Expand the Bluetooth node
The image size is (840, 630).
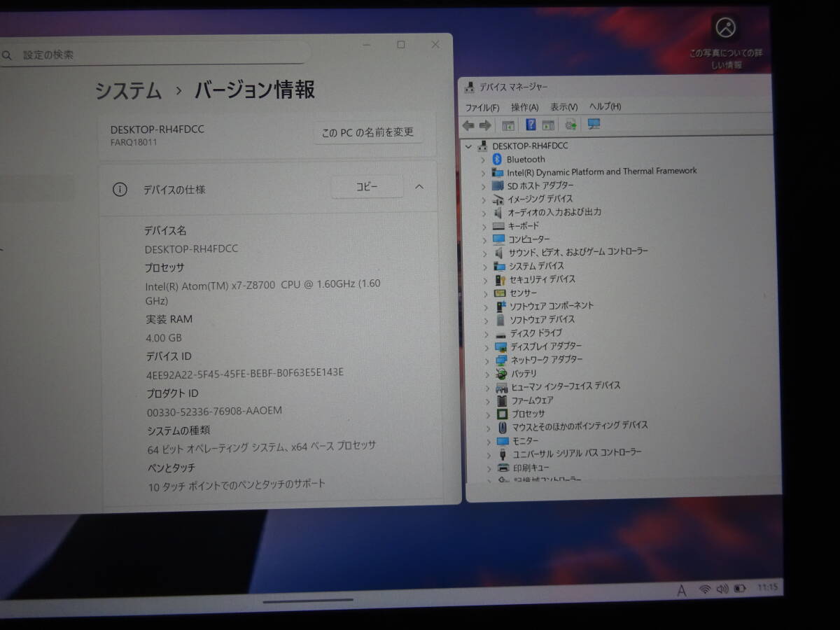[x=482, y=160]
